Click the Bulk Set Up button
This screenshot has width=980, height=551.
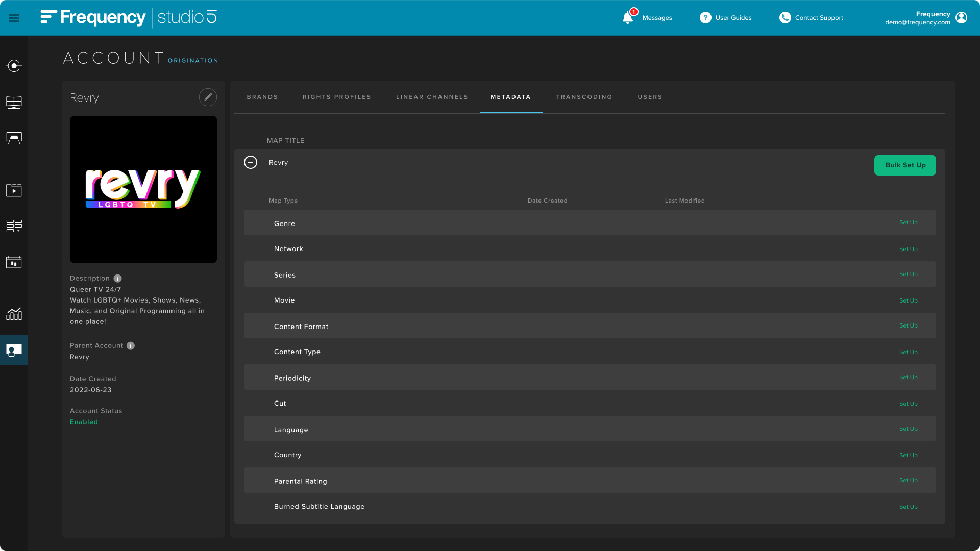[905, 165]
